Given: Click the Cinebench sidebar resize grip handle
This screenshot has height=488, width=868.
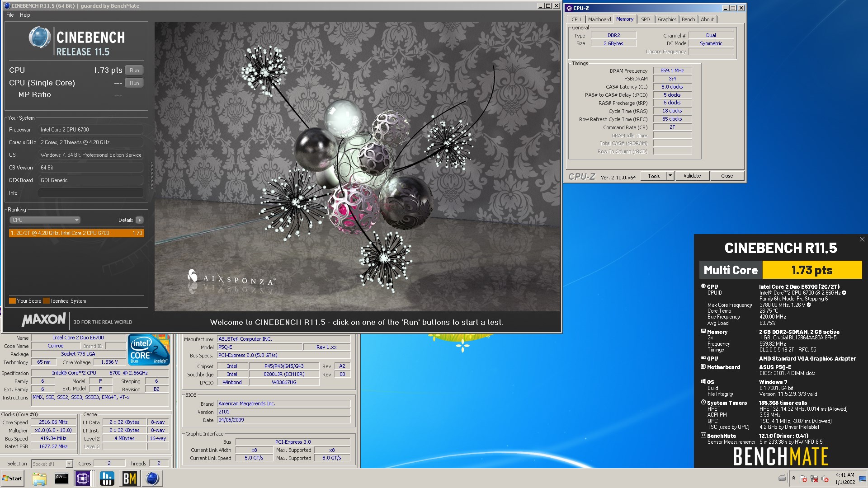Looking at the screenshot, I should coord(151,175).
